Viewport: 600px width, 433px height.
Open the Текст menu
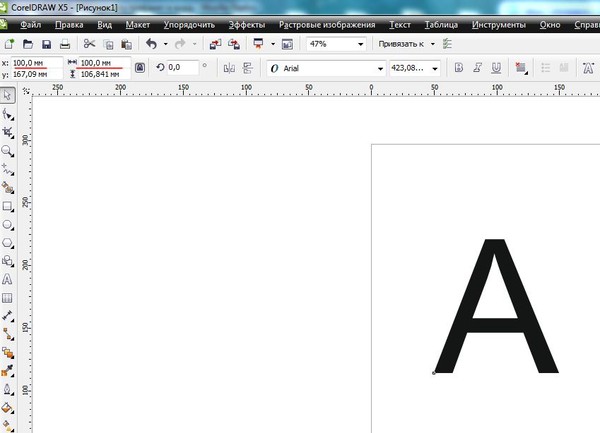[x=400, y=25]
